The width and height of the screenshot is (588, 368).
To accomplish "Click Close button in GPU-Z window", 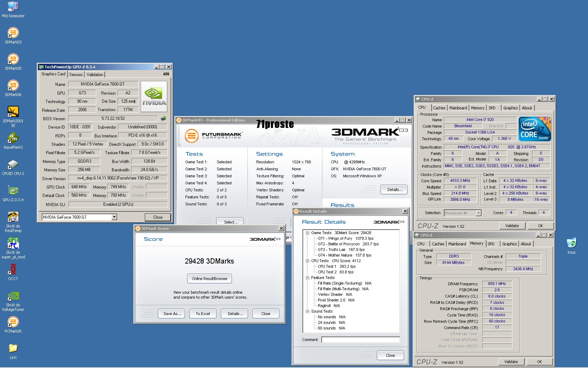I will click(x=158, y=217).
